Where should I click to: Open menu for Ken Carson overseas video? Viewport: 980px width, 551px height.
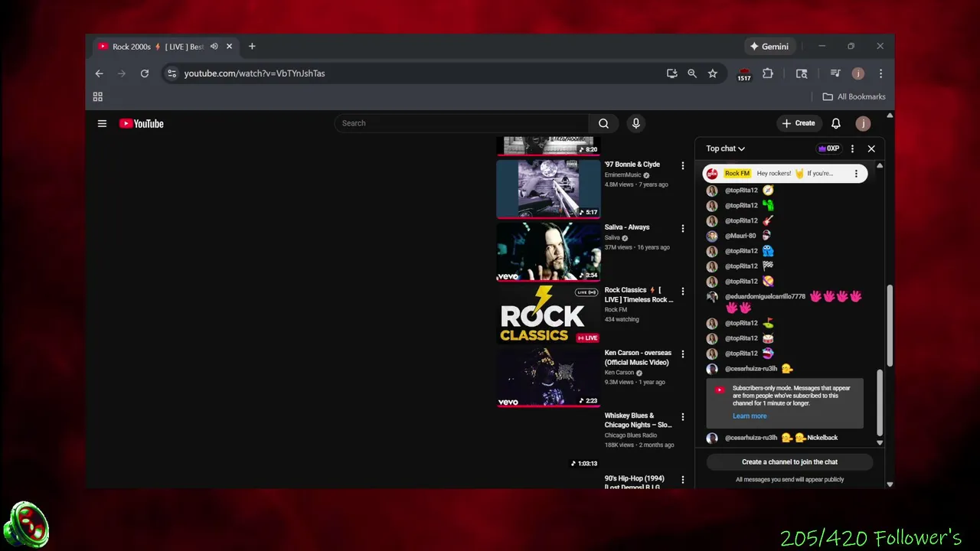click(x=683, y=354)
